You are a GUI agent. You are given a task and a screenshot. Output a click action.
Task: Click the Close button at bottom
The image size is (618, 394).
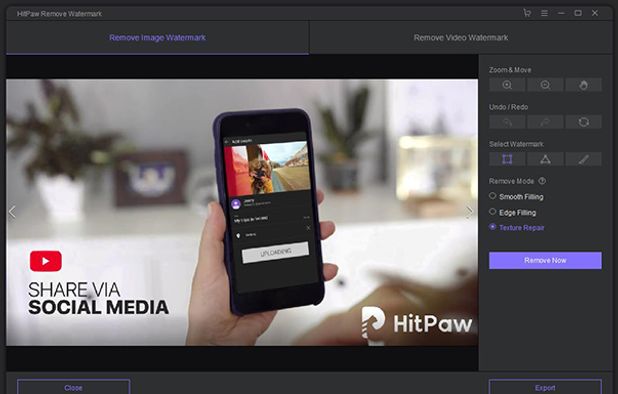pyautogui.click(x=73, y=387)
